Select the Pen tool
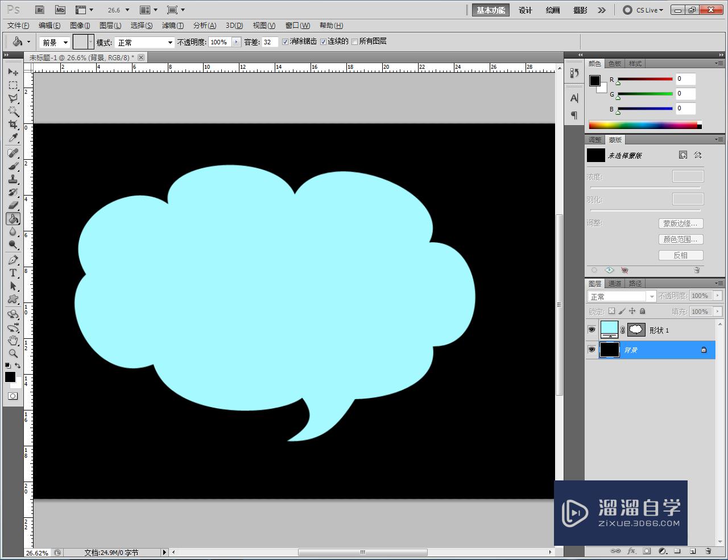Screen dimensions: 728x560 pos(13,260)
